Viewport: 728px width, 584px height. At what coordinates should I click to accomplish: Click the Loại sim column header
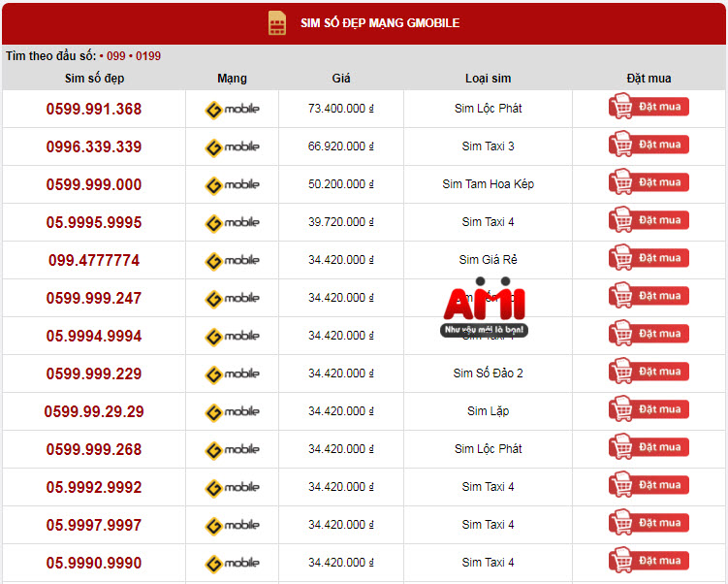click(488, 78)
